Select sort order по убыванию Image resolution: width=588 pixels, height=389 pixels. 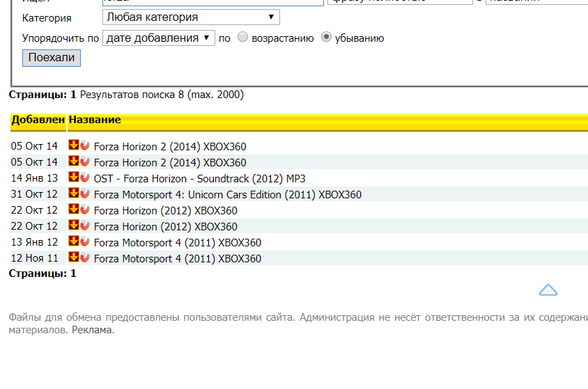click(326, 37)
